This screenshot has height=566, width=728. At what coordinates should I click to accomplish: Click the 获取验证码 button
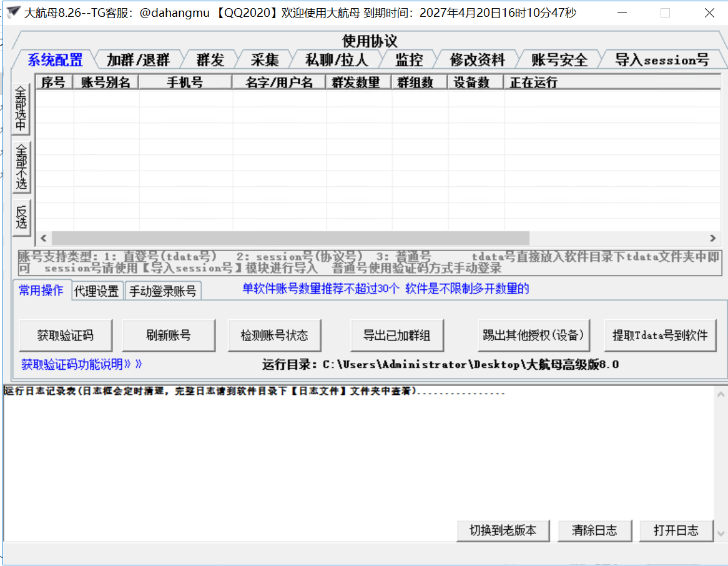click(66, 335)
